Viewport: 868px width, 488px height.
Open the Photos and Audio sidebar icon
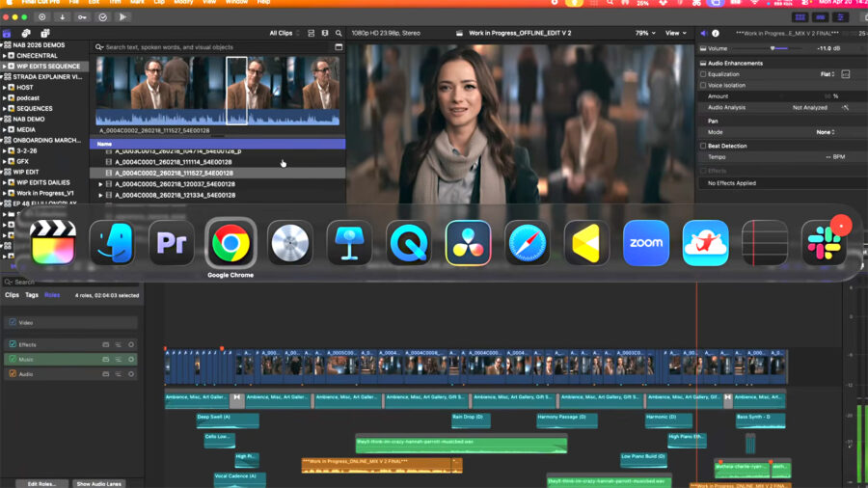(x=26, y=33)
